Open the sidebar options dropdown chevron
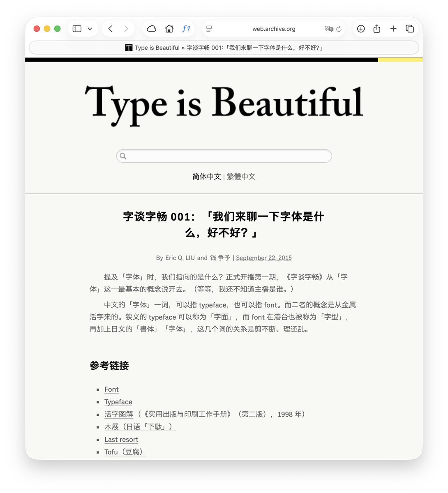 click(90, 29)
